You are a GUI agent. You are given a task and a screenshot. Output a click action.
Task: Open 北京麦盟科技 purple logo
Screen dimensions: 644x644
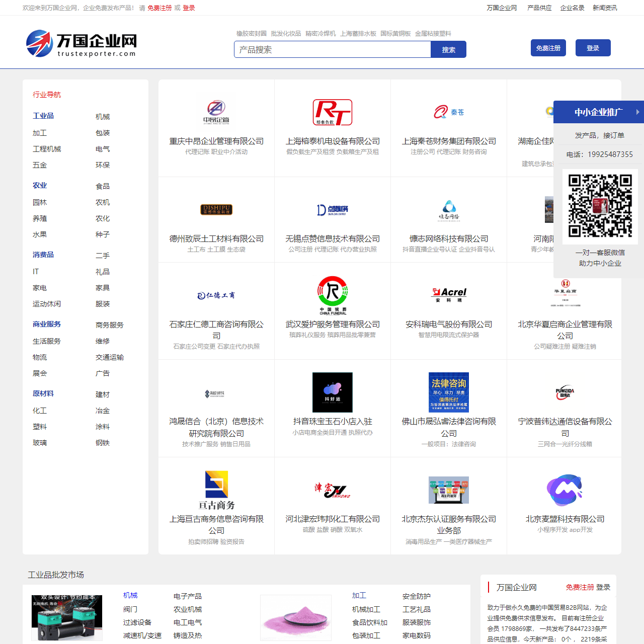565,490
